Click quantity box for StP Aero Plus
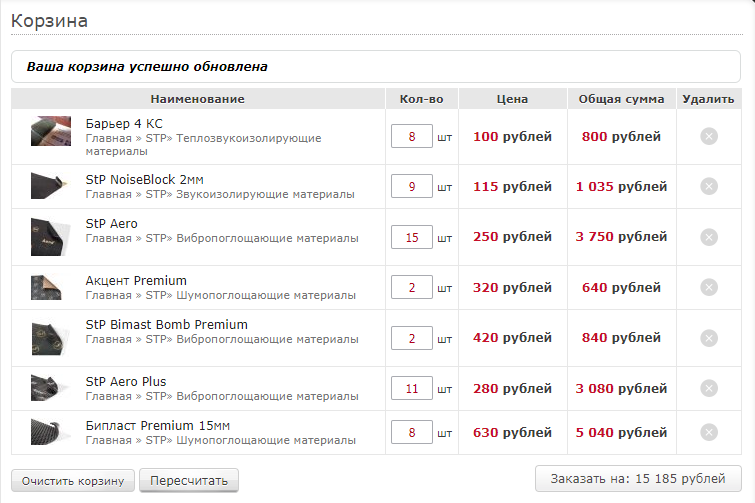 tap(412, 388)
